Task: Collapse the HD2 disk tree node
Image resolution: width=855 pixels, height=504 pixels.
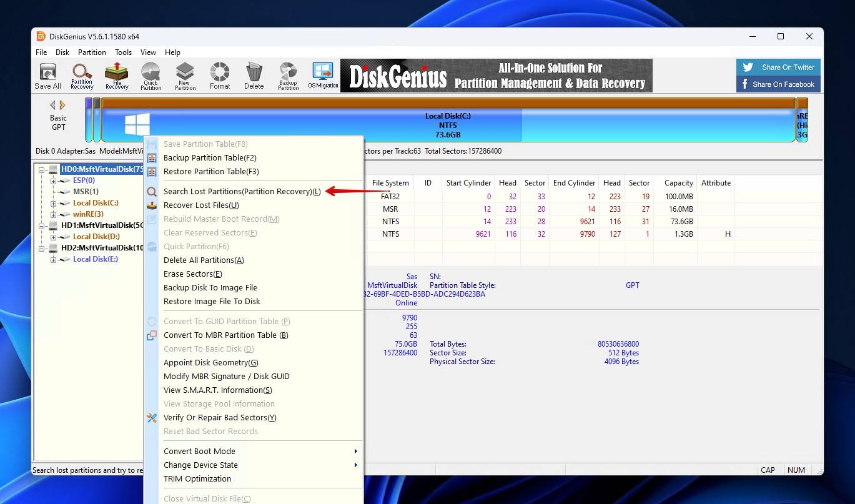Action: 42,248
